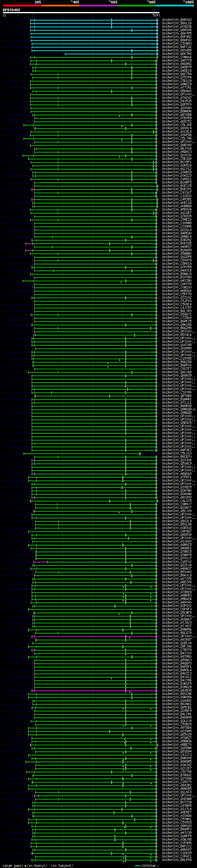Click the ~40% identity label
Screen dimensions: 197x868
pos(75,2)
